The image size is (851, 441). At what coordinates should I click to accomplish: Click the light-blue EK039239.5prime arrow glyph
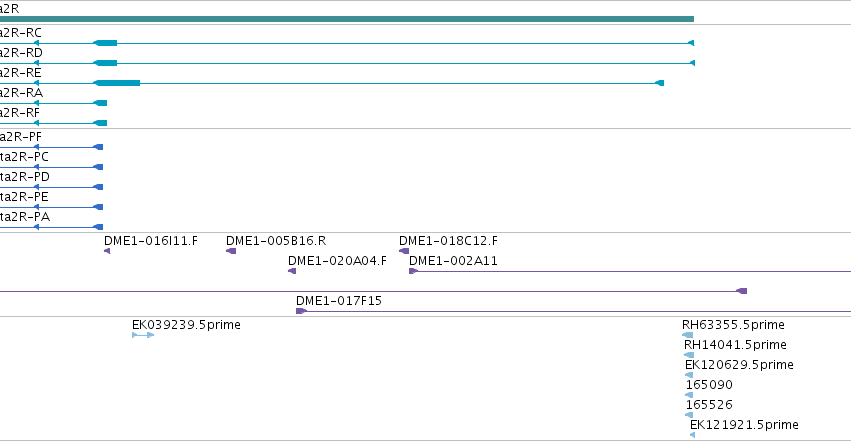pyautogui.click(x=143, y=335)
